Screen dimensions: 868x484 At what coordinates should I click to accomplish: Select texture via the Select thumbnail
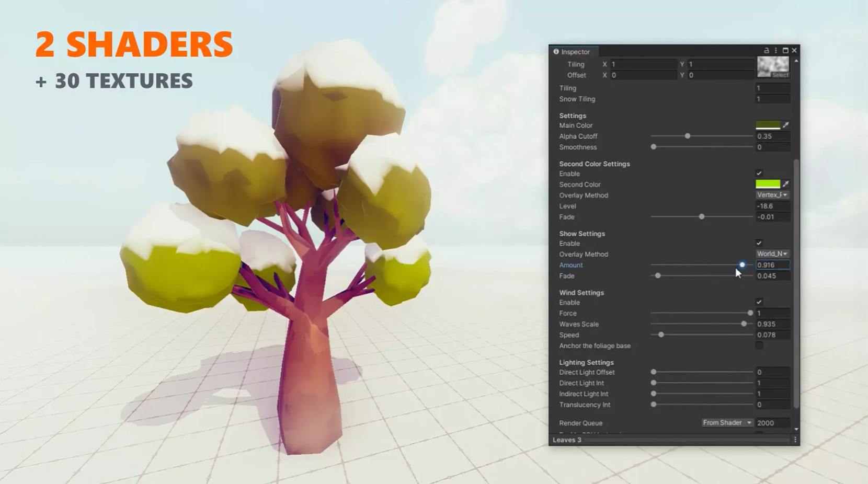[780, 75]
